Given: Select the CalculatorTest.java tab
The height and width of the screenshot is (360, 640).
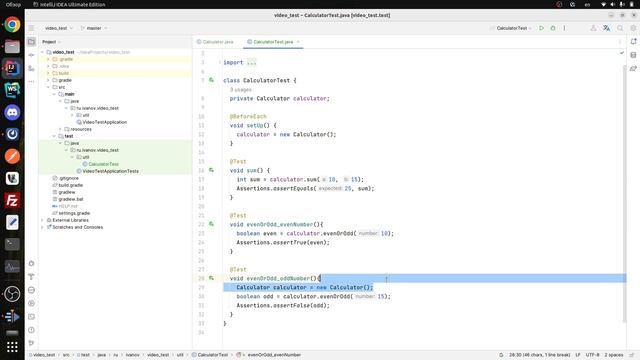Looking at the screenshot, I should click(273, 42).
